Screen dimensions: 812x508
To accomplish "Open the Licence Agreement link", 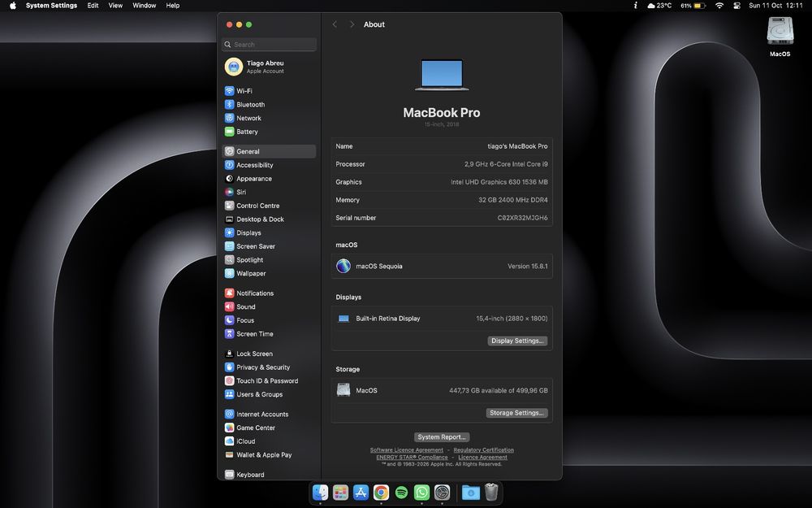I will [482, 457].
